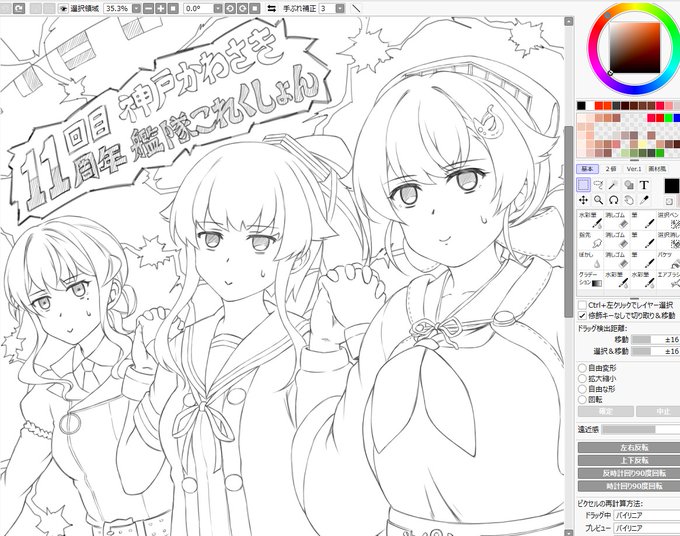Click the 確定 confirm button
Screen dimensions: 680x536
[x=605, y=411]
